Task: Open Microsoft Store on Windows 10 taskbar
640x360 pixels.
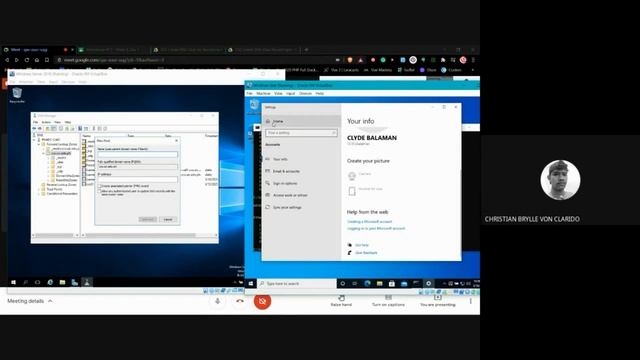Action: point(392,283)
